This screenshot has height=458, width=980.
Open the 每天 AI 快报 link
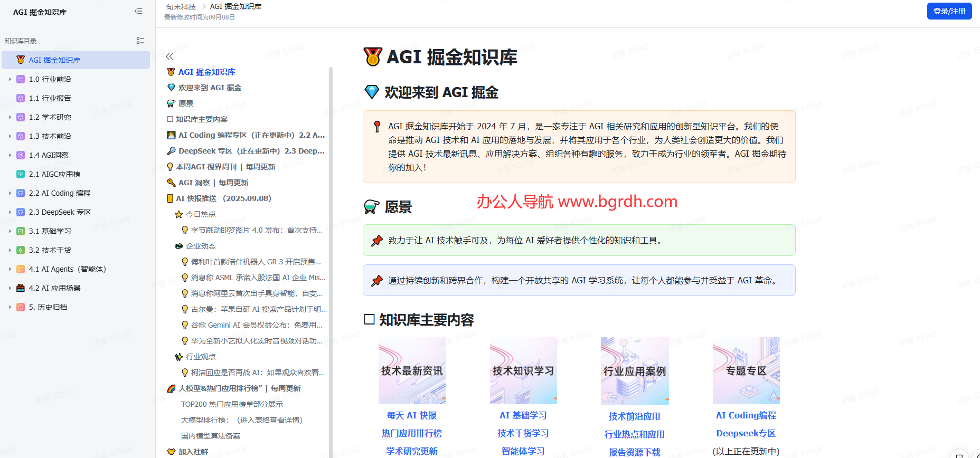tap(412, 416)
